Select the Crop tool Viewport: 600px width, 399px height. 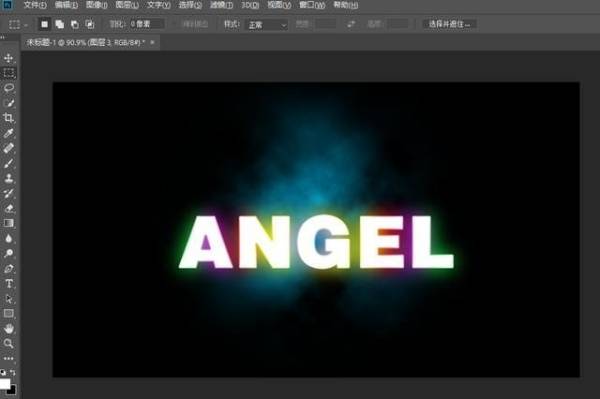click(8, 118)
